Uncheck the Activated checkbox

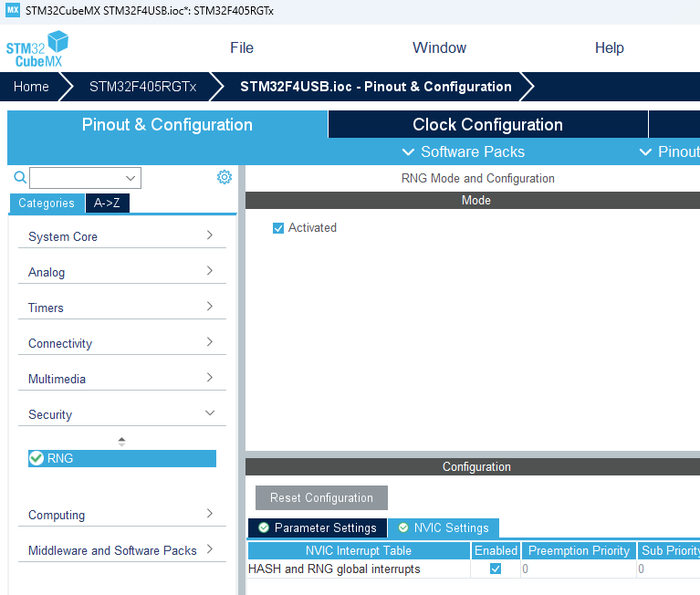tap(278, 228)
